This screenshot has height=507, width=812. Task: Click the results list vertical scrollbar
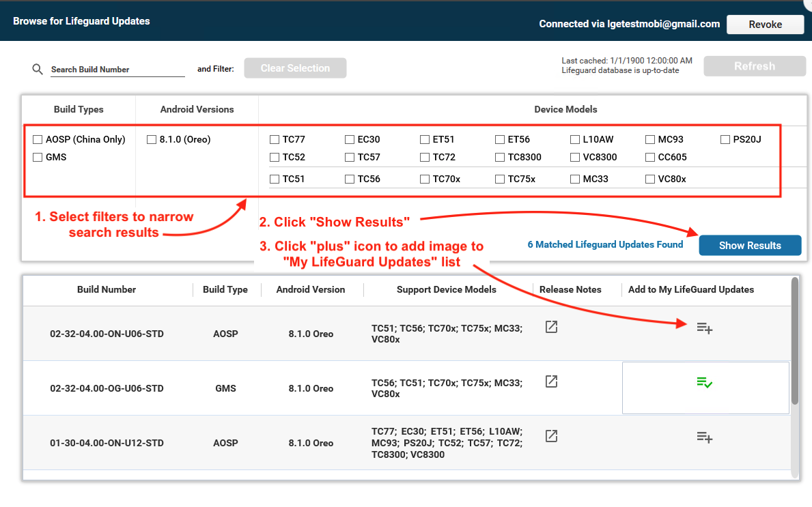[794, 341]
